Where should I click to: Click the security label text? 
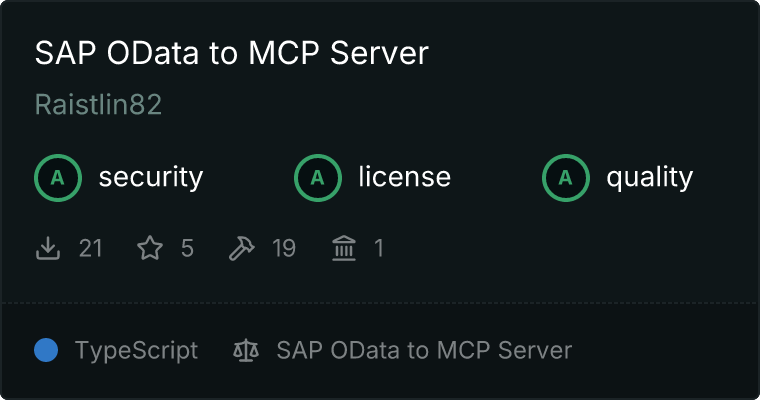point(151,178)
